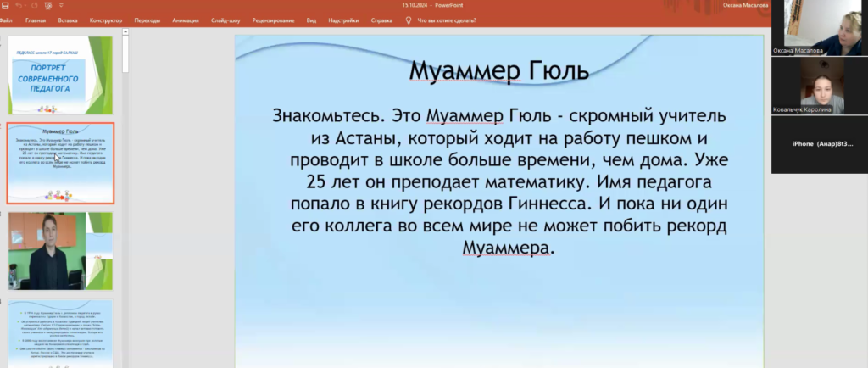Select the 'Портрет современного педагога' slide thumbnail
This screenshot has width=868, height=368.
point(60,75)
